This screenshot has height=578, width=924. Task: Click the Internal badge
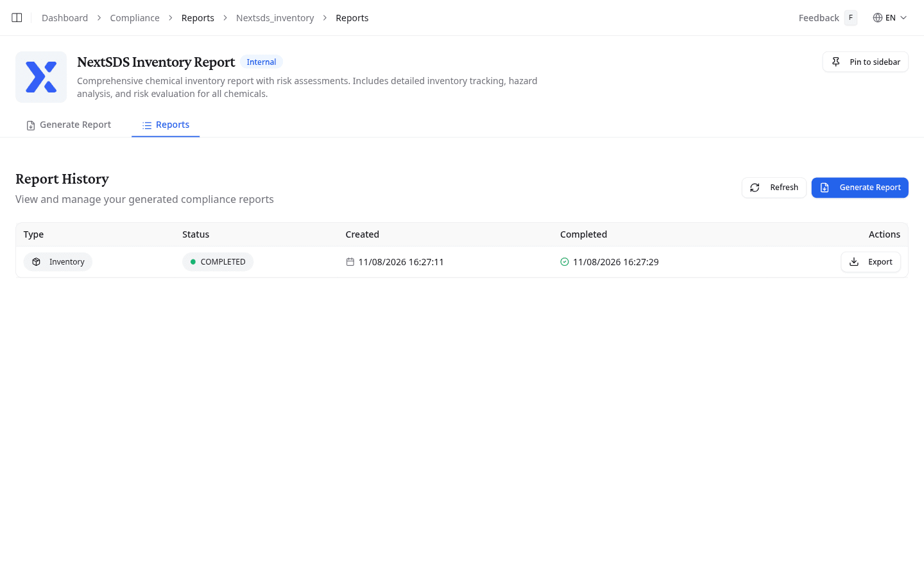click(261, 62)
